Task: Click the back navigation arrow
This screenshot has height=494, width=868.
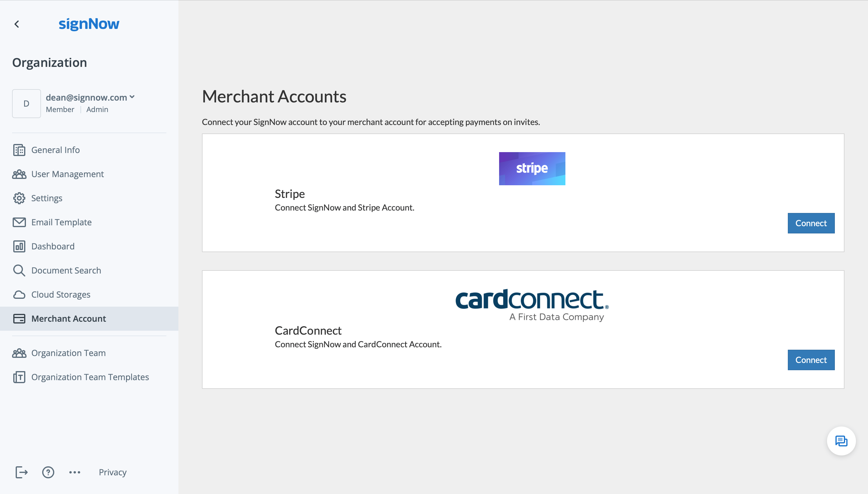Action: click(x=17, y=24)
